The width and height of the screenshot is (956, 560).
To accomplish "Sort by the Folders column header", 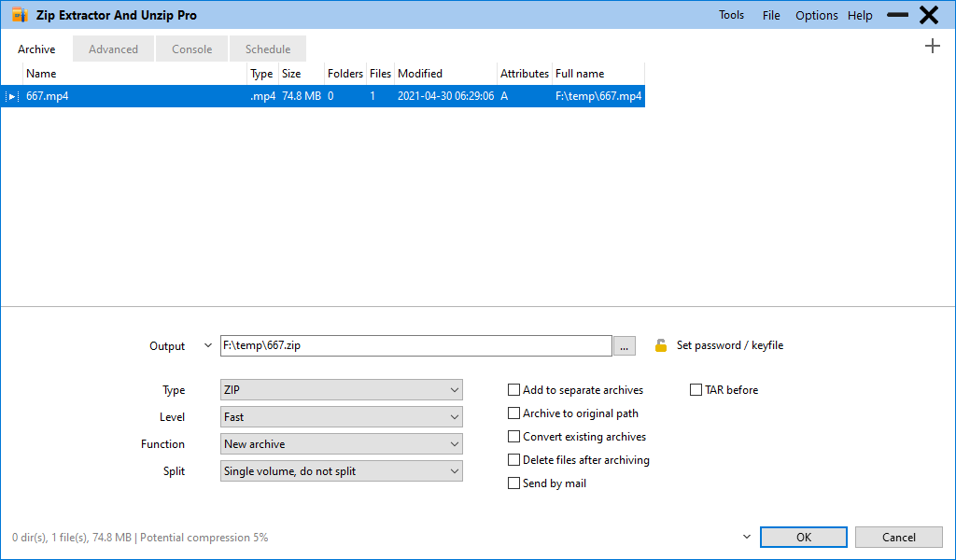I will click(345, 74).
